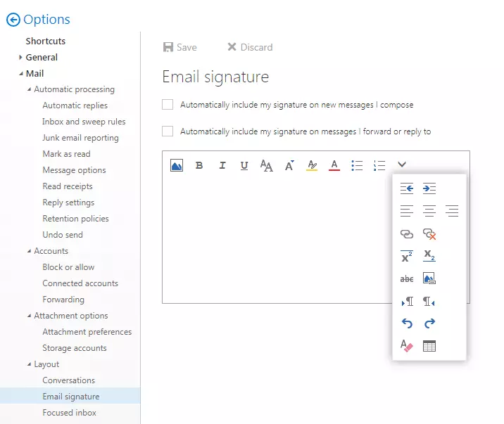Screen dimensions: 504x424
Task: Open Read receipts settings
Action: (x=68, y=186)
